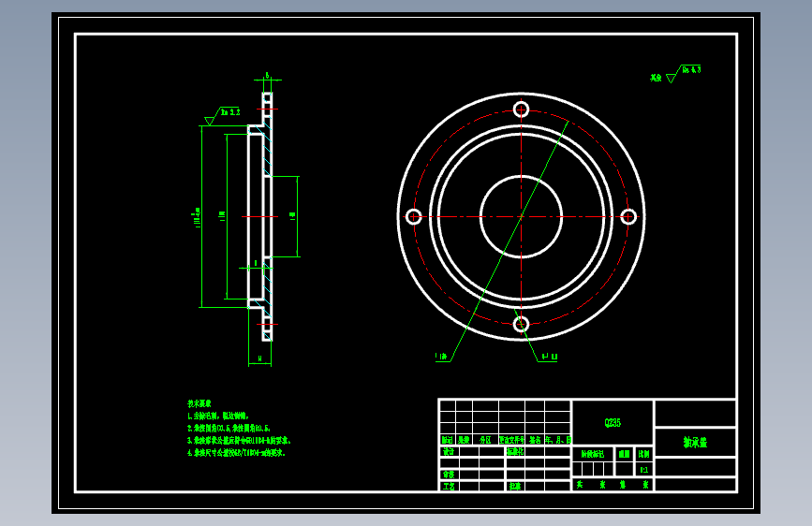Viewport: 812px width, 526px height.
Task: Select the 比例 label in title block
Action: pos(643,454)
